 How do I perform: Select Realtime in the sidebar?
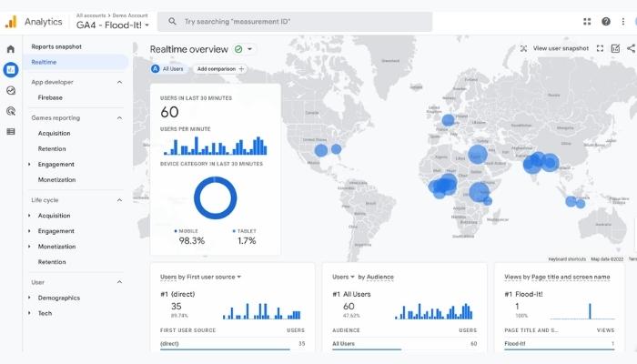point(76,62)
